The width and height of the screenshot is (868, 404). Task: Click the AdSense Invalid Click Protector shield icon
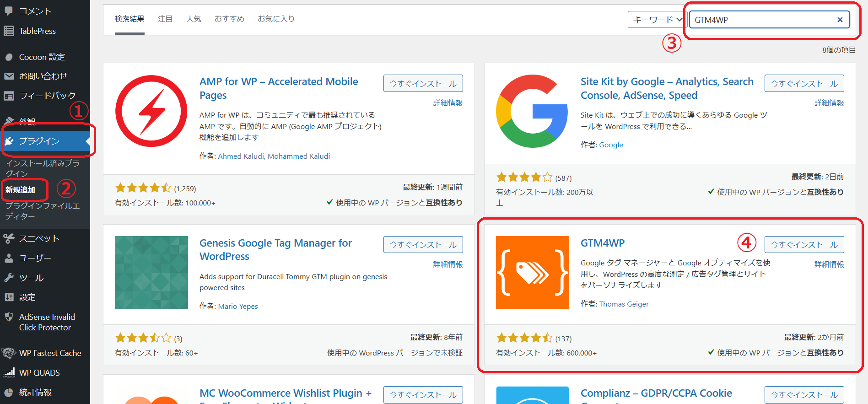pyautogui.click(x=9, y=317)
